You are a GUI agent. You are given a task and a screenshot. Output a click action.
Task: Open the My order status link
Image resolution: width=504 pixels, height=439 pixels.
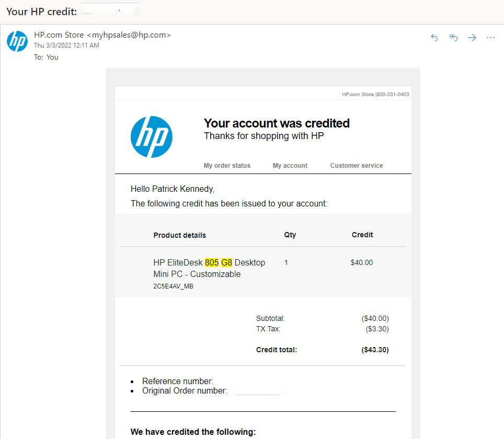(x=227, y=166)
